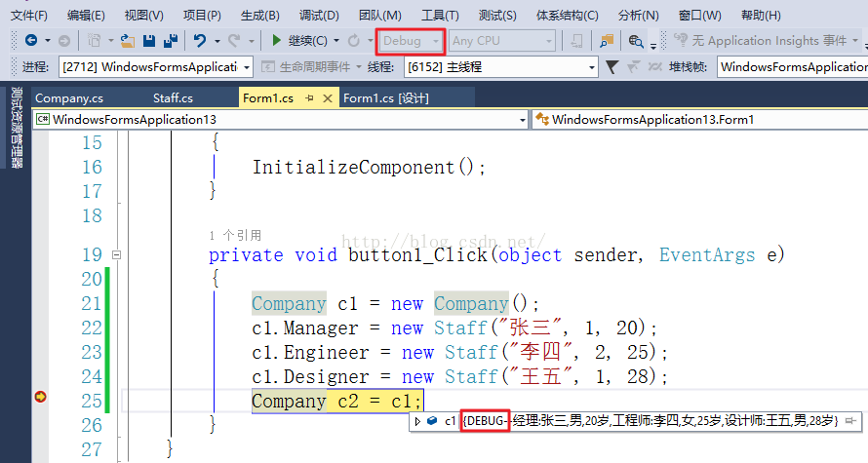Open the 工具(T) menu
868x463 pixels.
click(x=440, y=15)
